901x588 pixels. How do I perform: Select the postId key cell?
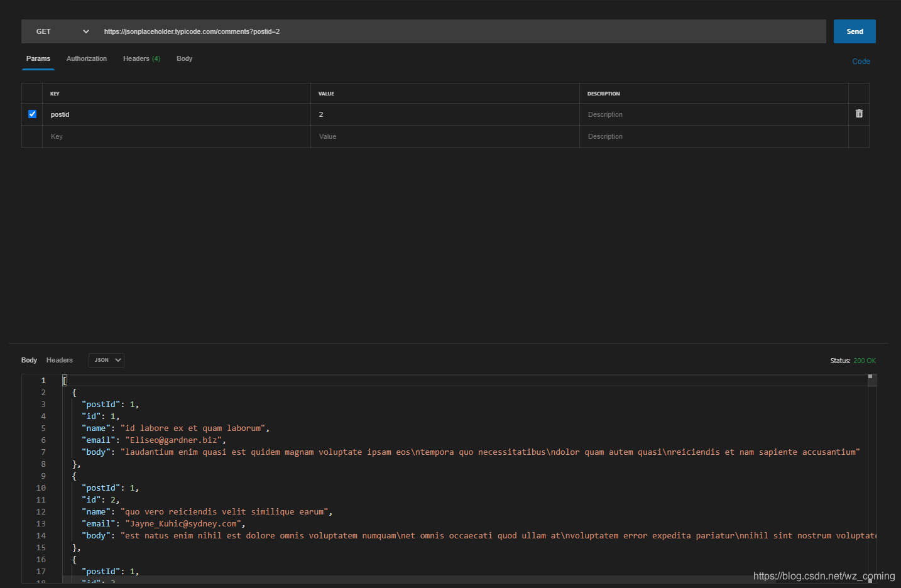(x=177, y=114)
